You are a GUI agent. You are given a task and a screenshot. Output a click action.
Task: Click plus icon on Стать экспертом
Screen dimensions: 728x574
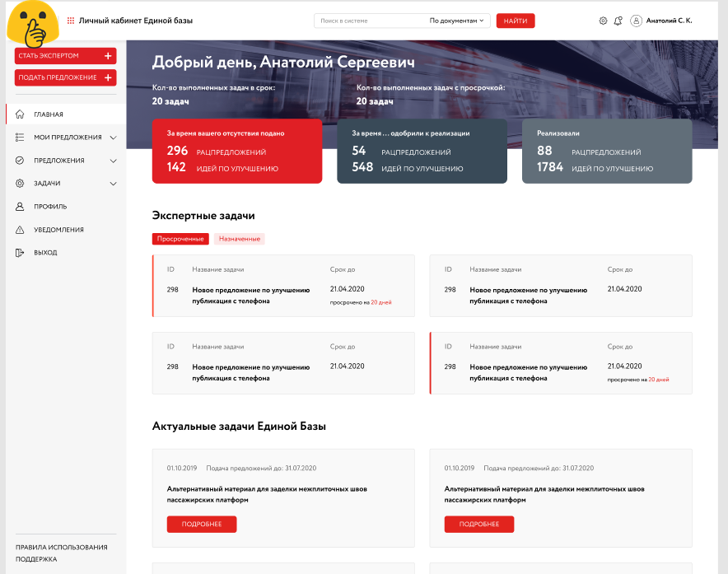[x=108, y=56]
